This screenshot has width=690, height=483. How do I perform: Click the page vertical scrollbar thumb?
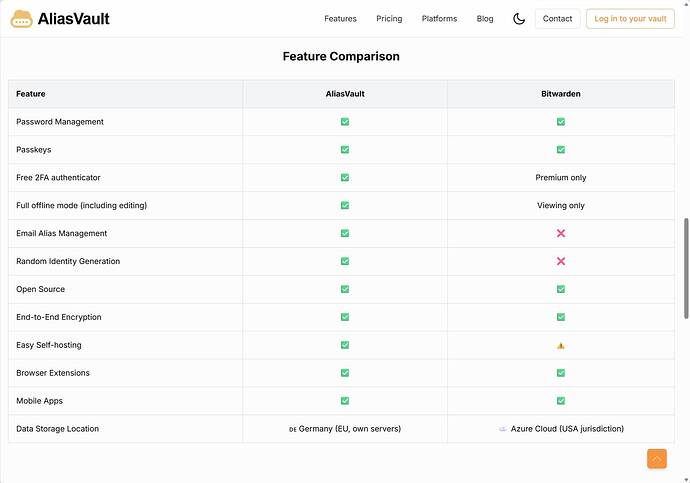click(x=686, y=268)
